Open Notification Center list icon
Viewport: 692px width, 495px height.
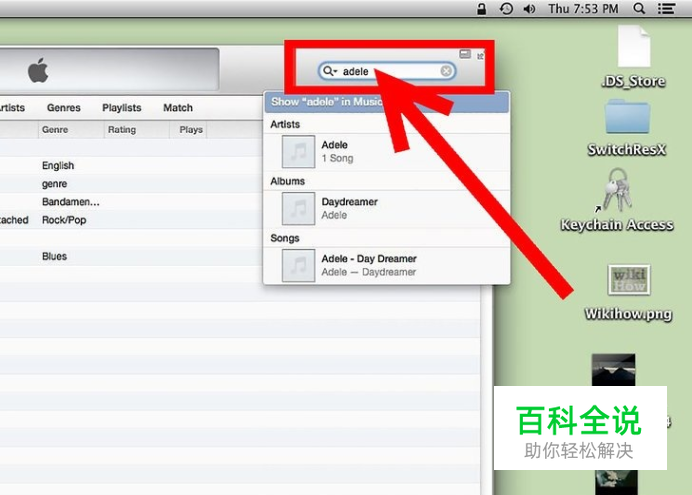tap(666, 8)
